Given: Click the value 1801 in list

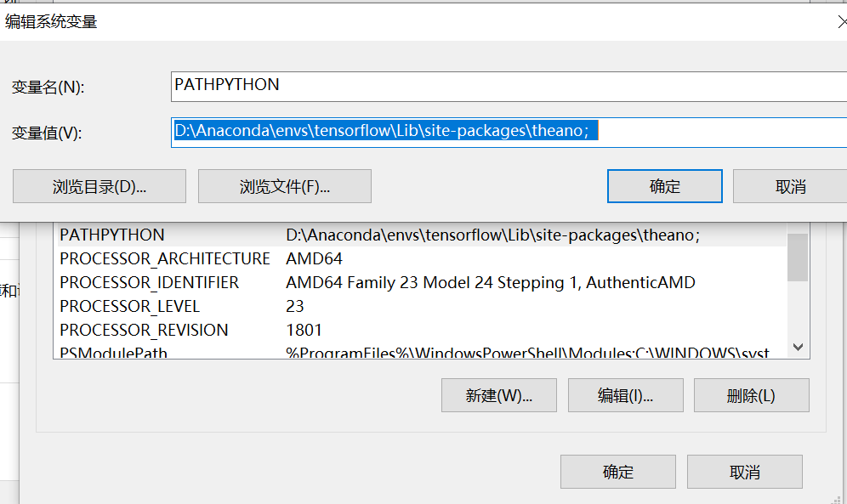Looking at the screenshot, I should tap(304, 330).
